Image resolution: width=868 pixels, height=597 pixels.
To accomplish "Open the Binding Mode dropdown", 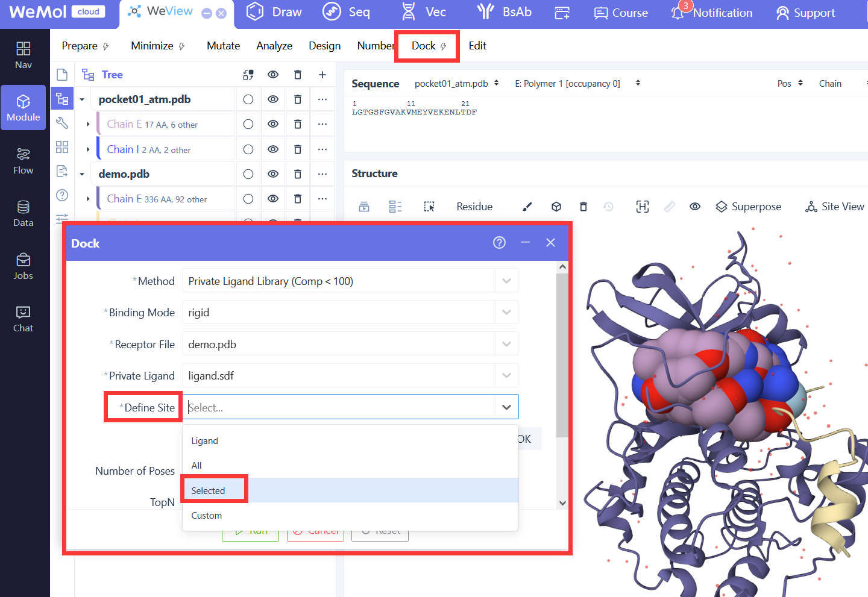I will tap(350, 312).
